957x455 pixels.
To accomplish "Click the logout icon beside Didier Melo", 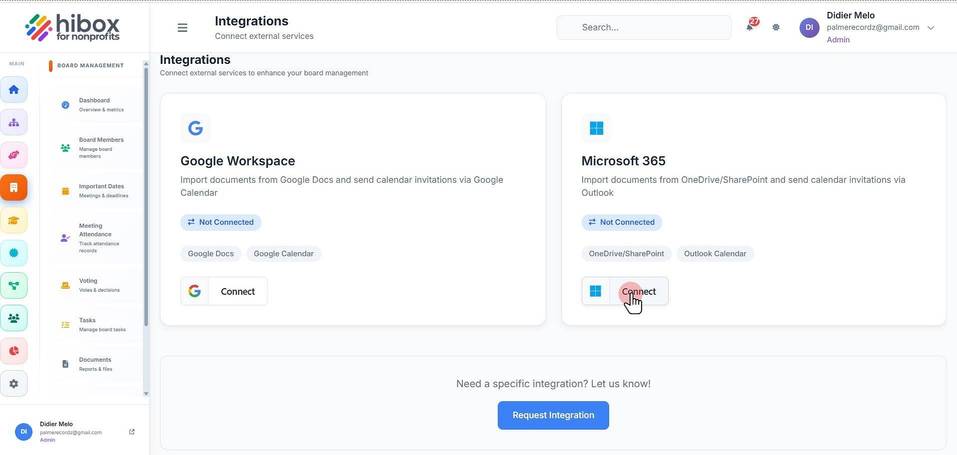I will click(x=132, y=432).
